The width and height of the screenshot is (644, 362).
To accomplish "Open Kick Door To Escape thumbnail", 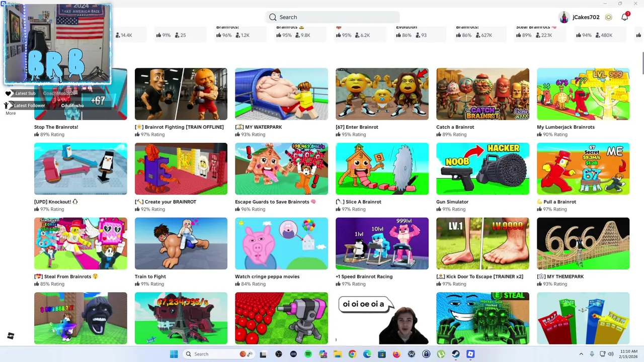I will [x=483, y=244].
